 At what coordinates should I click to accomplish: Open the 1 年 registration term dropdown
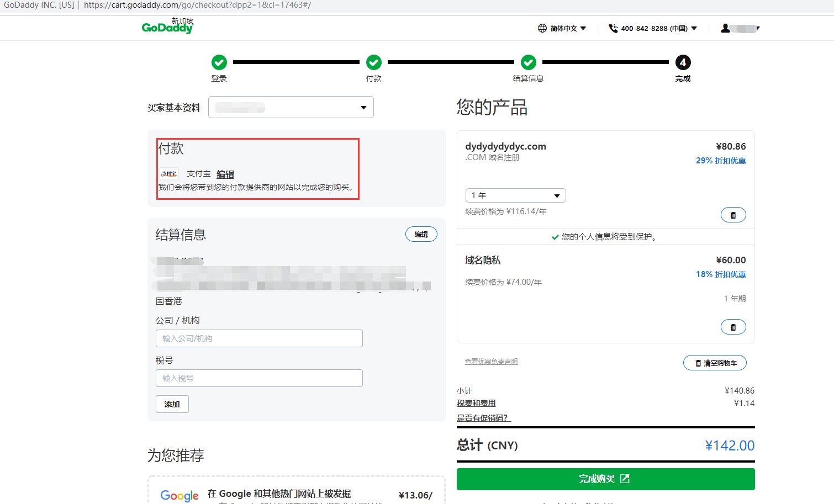click(515, 195)
